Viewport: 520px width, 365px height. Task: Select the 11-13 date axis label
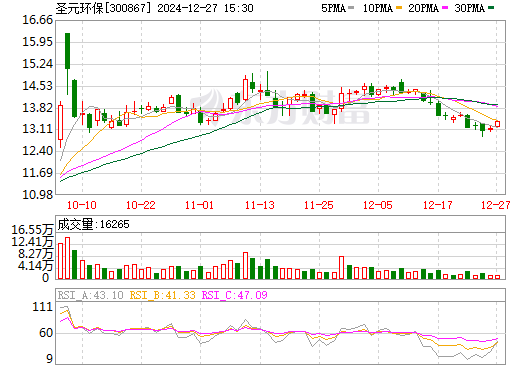point(260,205)
